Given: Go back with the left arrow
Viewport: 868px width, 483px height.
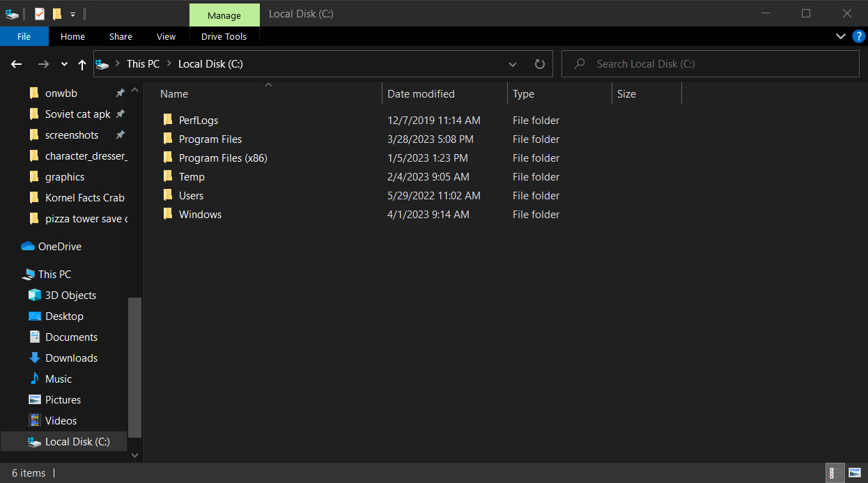Looking at the screenshot, I should click(x=17, y=64).
